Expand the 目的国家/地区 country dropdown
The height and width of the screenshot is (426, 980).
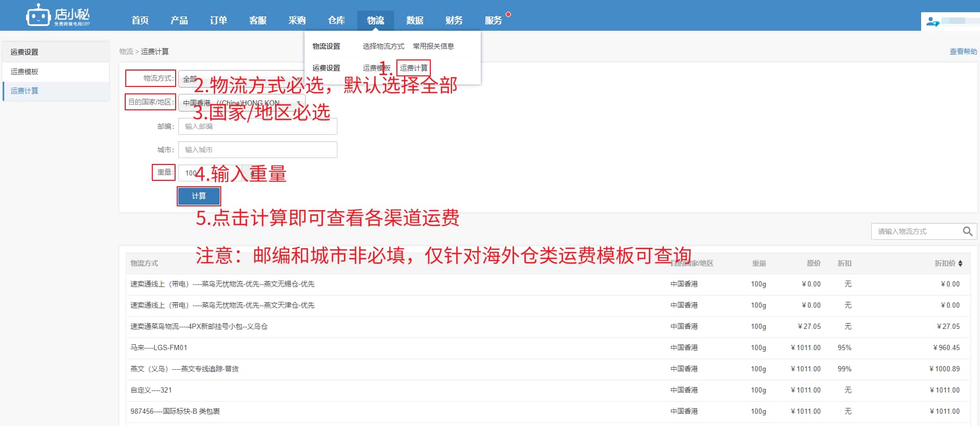point(241,103)
